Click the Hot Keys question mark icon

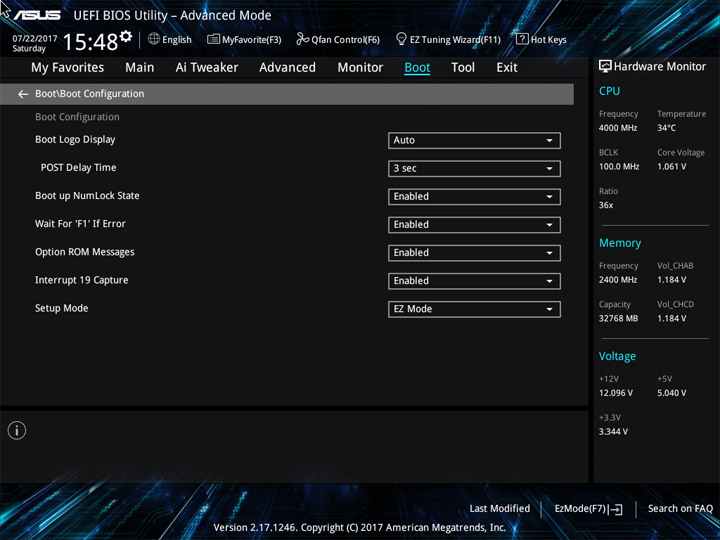click(x=522, y=39)
